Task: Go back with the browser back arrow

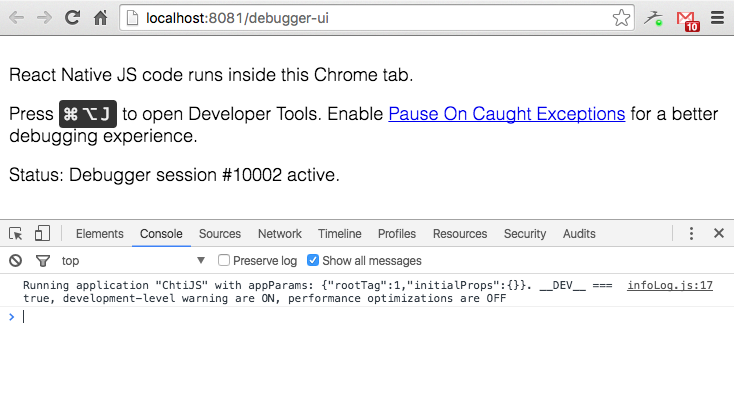Action: click(x=16, y=18)
